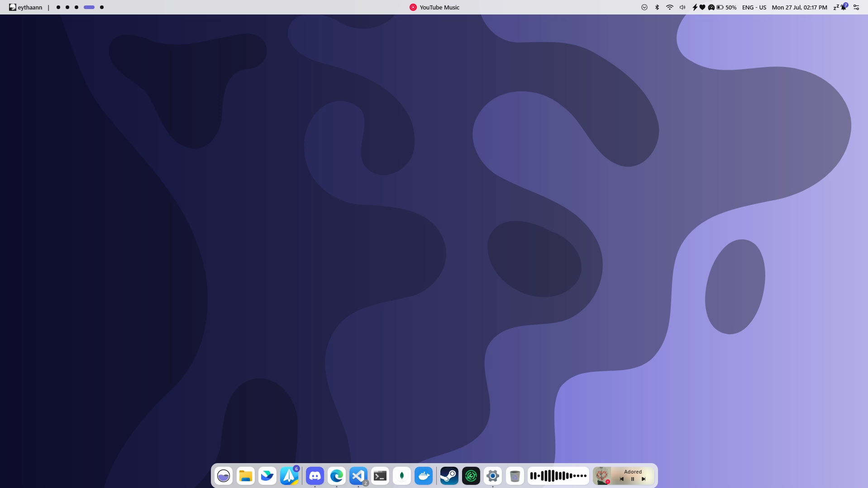Open Steam from the dock
Image resolution: width=868 pixels, height=488 pixels.
(x=449, y=476)
